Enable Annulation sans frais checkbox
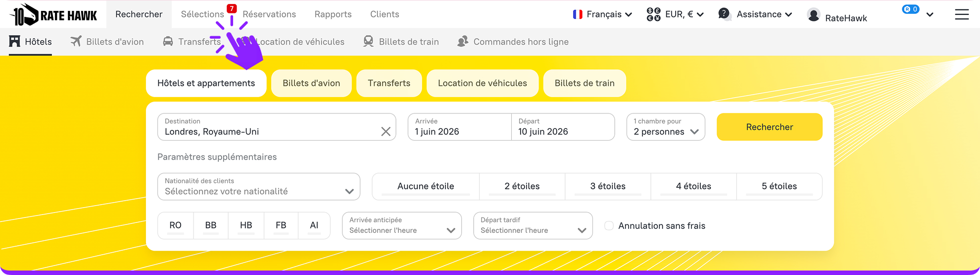The height and width of the screenshot is (275, 980). click(x=609, y=226)
